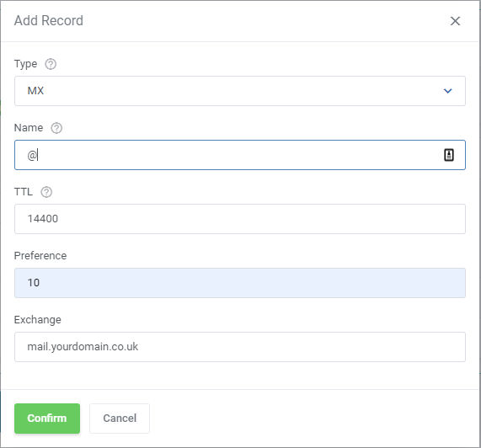Click the Add Record dialog title
Screen dimensions: 481x448
coord(49,21)
